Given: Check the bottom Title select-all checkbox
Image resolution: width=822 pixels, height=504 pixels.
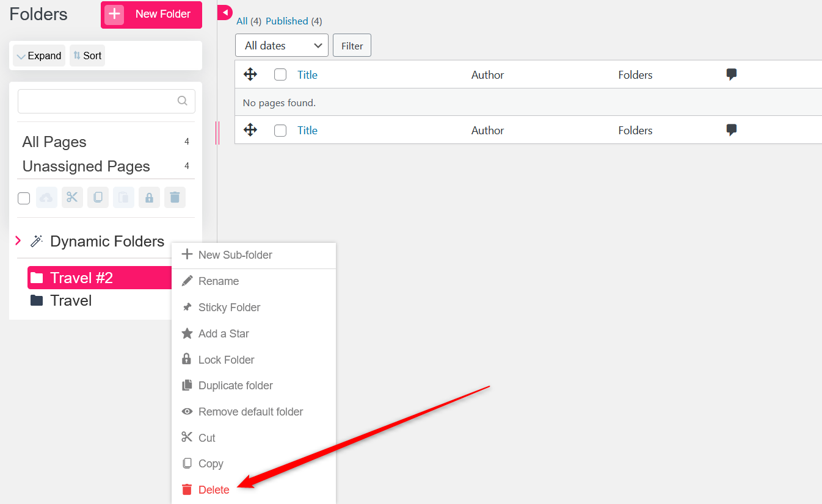Looking at the screenshot, I should [280, 131].
